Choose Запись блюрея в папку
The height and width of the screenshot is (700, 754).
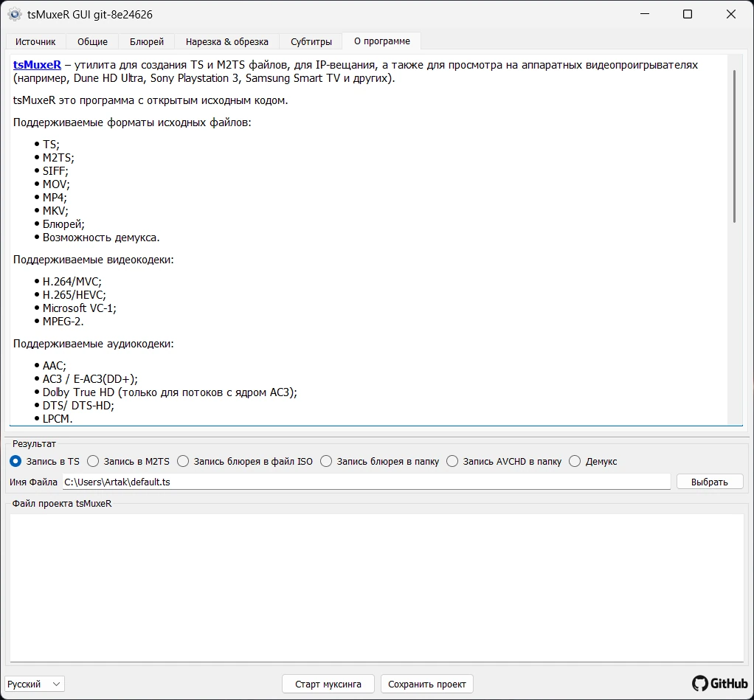click(x=380, y=461)
